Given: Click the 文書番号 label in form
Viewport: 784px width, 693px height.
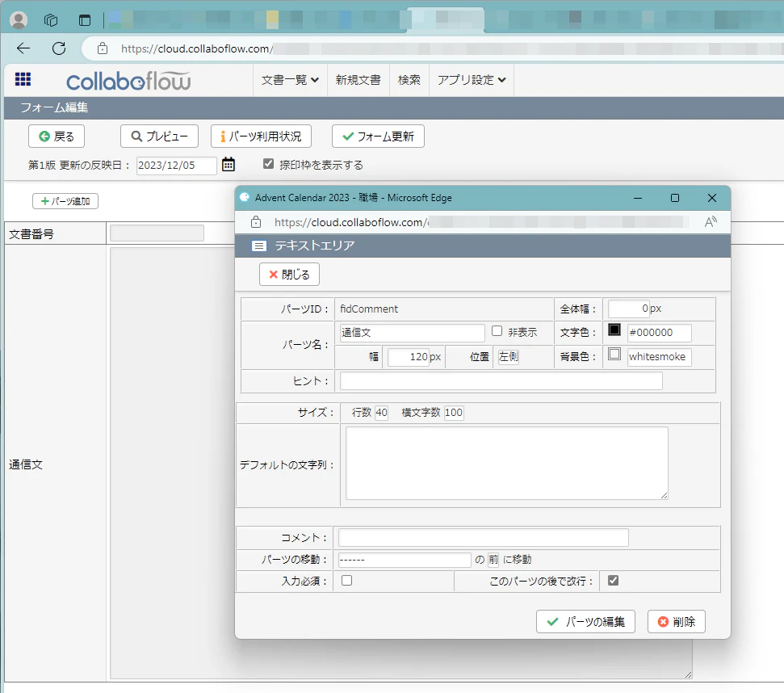Looking at the screenshot, I should tap(31, 234).
